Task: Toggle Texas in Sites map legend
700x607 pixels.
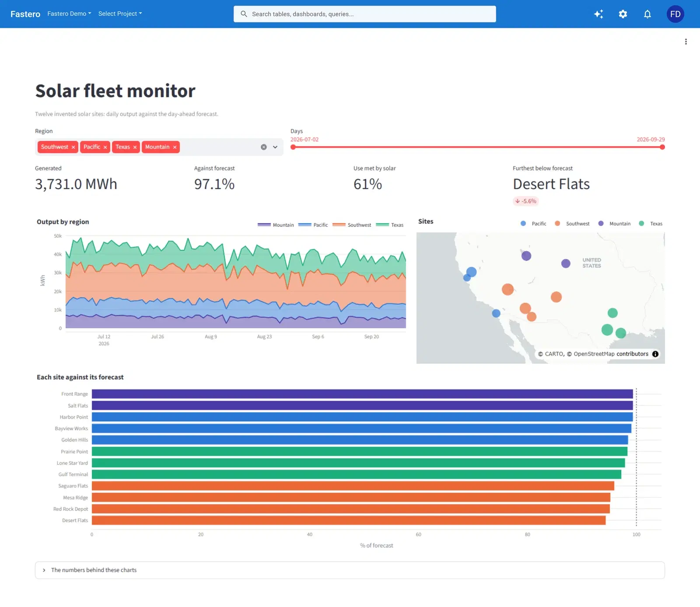Action: point(651,224)
